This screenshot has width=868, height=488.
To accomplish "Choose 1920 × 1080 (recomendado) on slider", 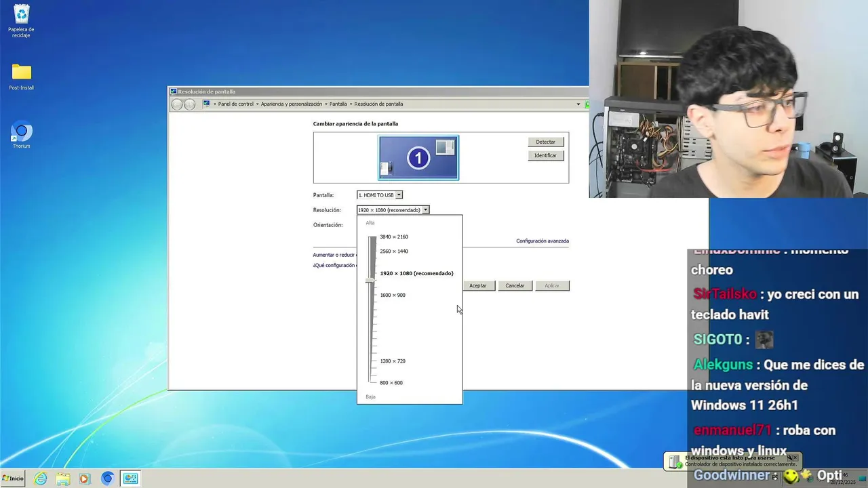I will coord(416,273).
